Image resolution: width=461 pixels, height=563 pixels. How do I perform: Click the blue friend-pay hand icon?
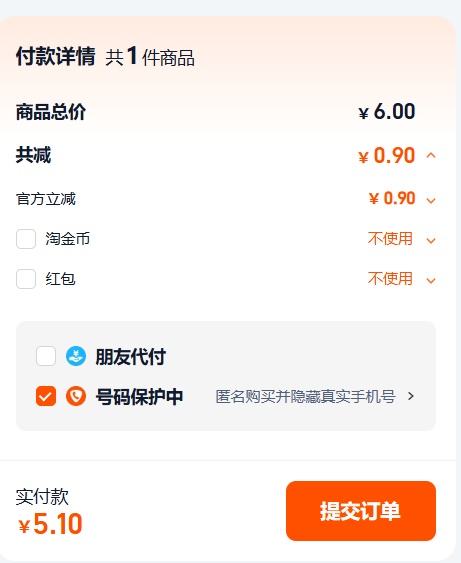(x=76, y=356)
